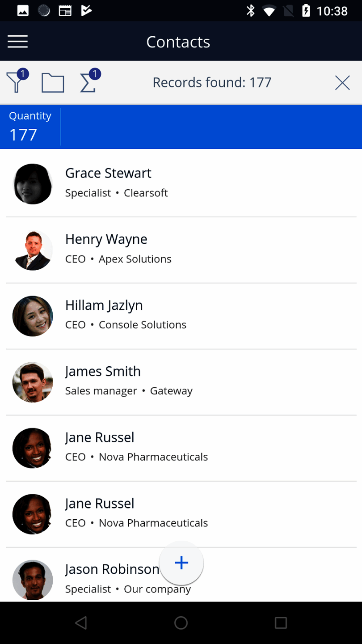Tap Grace Stewart's profile photo
Screen dimensions: 362x644
[33, 184]
